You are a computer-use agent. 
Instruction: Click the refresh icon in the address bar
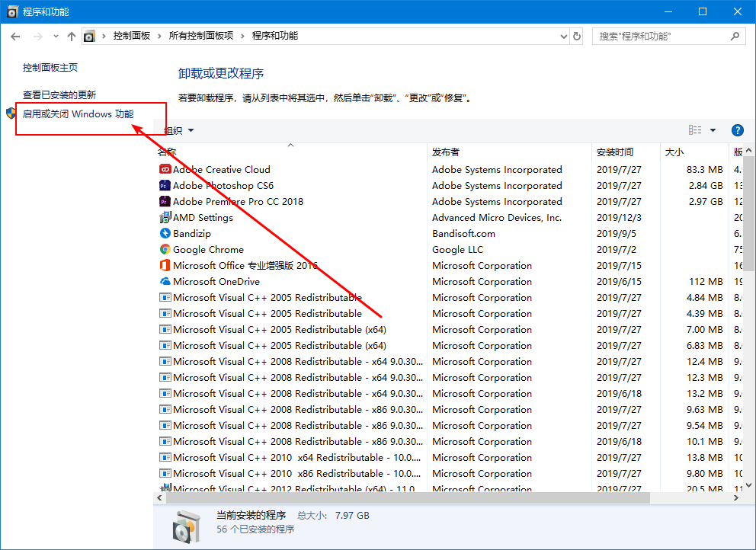pyautogui.click(x=577, y=36)
